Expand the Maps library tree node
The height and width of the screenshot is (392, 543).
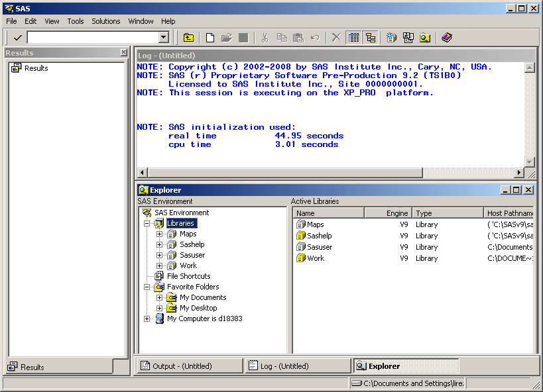pos(159,234)
